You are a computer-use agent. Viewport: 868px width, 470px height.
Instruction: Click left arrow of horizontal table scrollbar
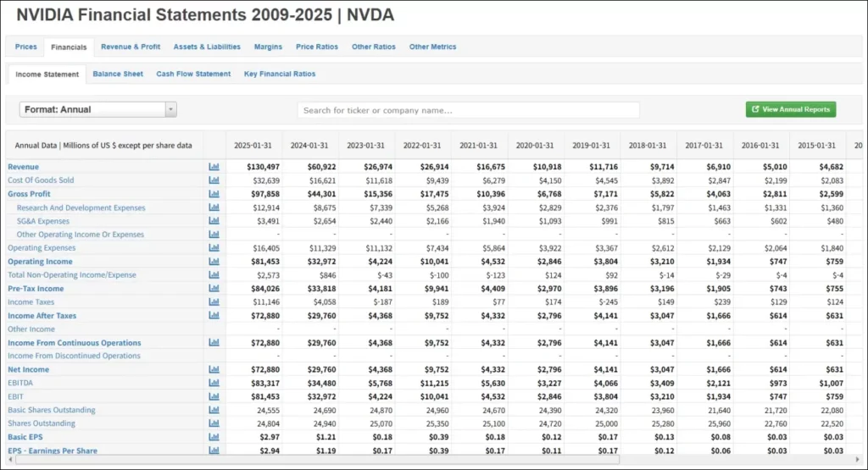[10, 460]
